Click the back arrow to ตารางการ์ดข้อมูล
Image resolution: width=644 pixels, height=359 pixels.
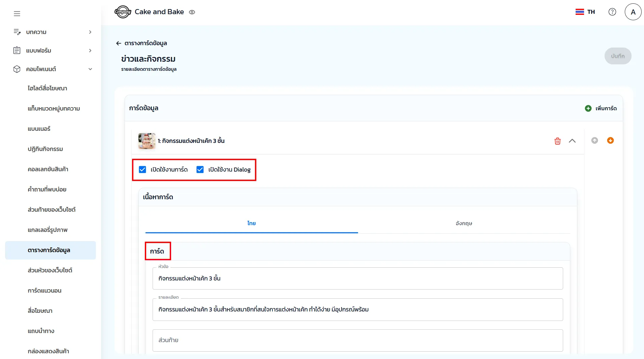[119, 43]
